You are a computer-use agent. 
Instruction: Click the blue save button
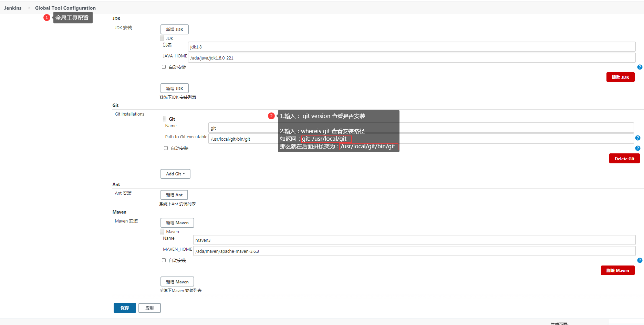125,308
